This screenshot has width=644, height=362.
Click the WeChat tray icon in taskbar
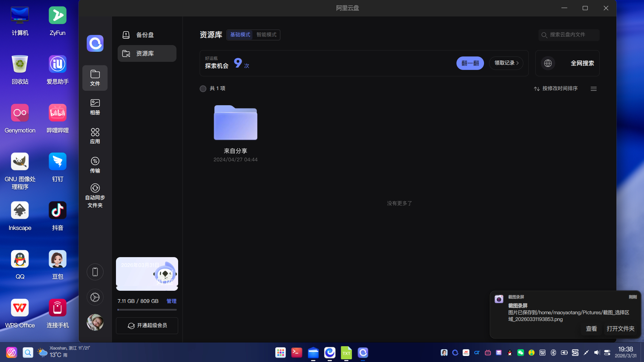[x=520, y=353]
